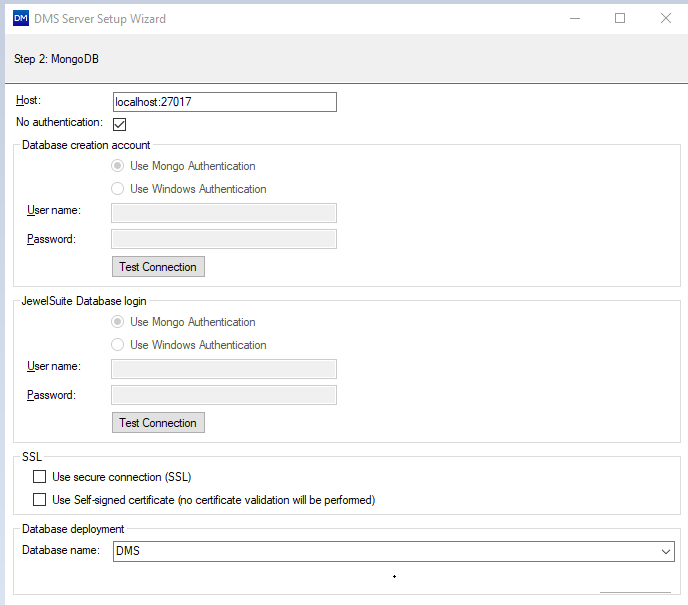Uncheck the No authentication checkbox
Screen dimensions: 688x605
point(120,124)
